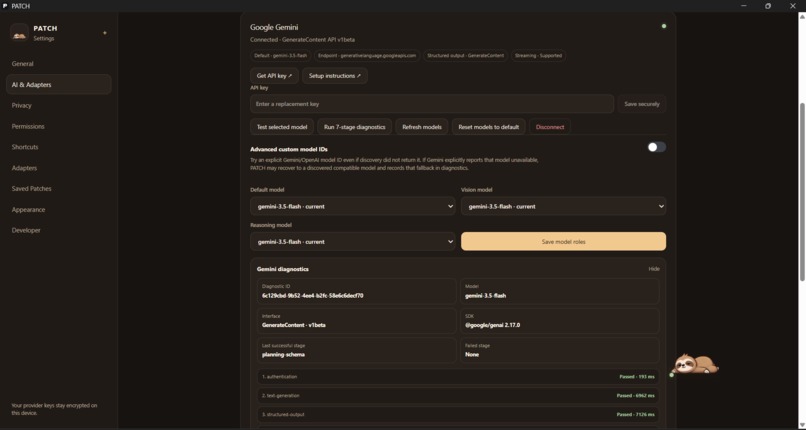
Task: Run 7-stage diagnostics
Action: (355, 127)
